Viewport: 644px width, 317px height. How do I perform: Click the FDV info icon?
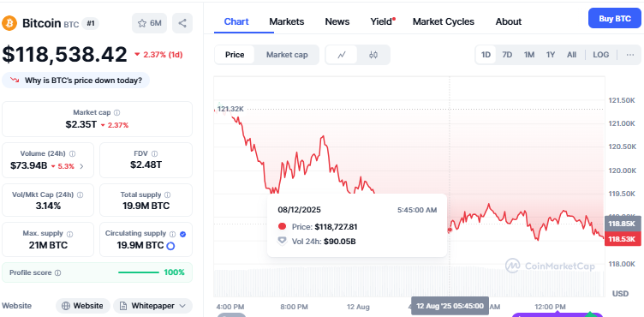(154, 153)
